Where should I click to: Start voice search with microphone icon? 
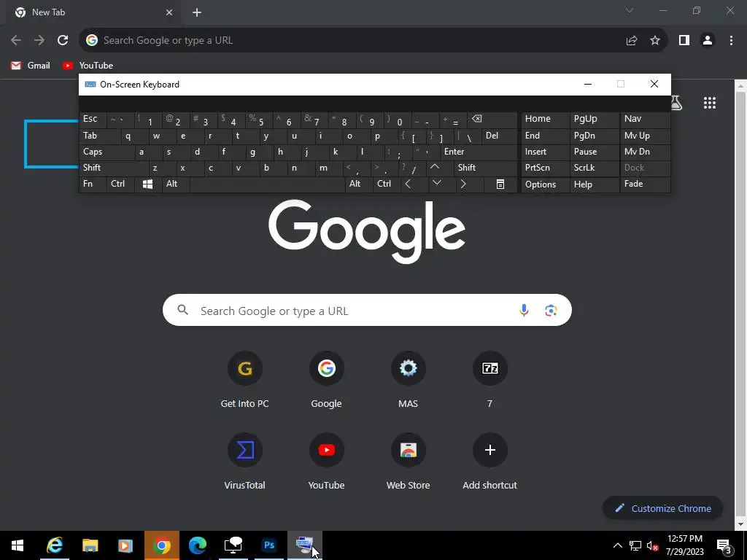524,311
